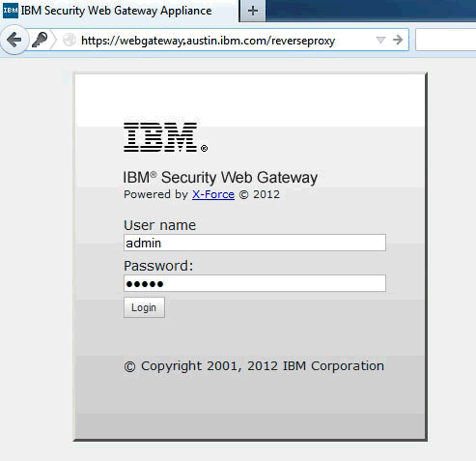Click the large IBM logo

click(165, 137)
